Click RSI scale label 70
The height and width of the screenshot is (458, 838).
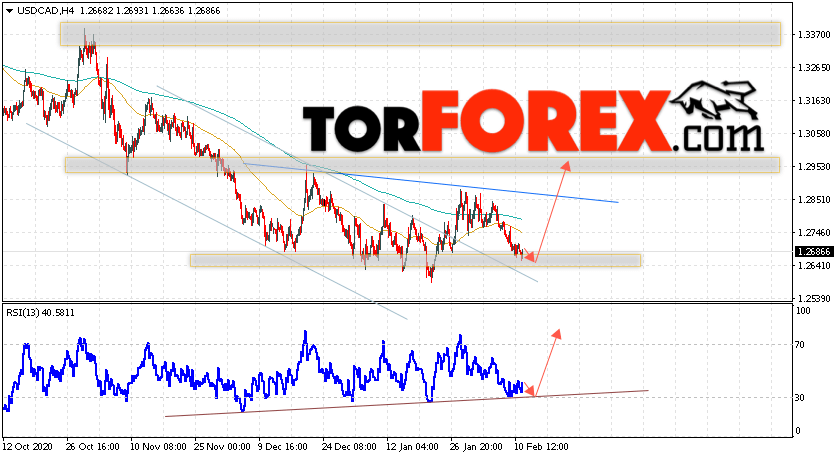coord(800,345)
